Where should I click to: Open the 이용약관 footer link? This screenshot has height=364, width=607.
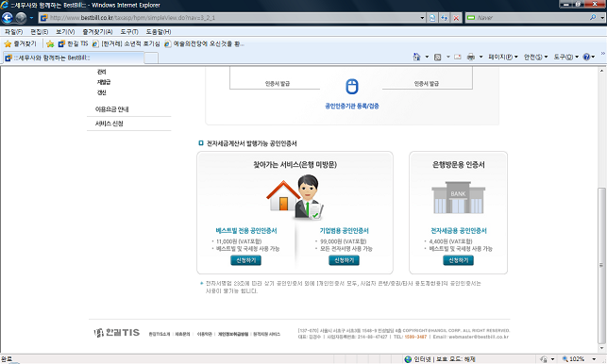205,334
